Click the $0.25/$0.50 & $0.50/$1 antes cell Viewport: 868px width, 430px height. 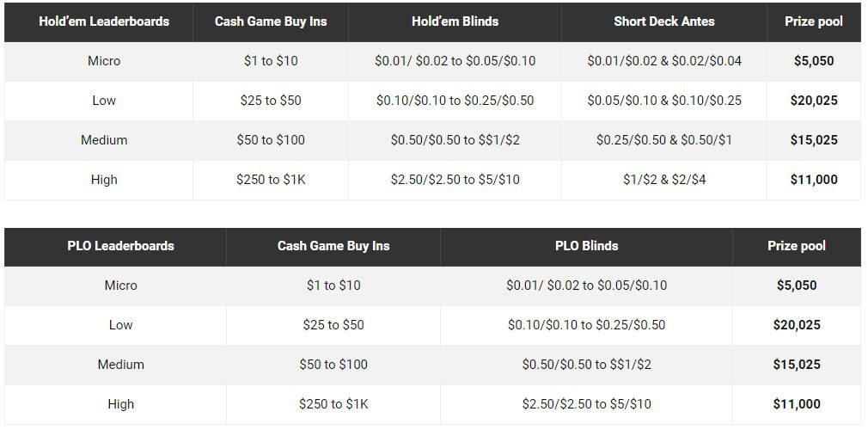click(x=663, y=140)
